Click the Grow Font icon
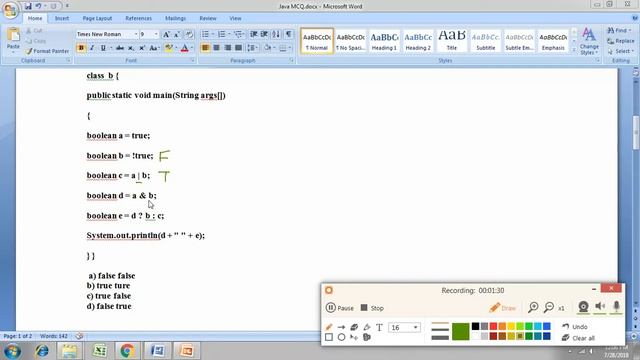The height and width of the screenshot is (360, 640). [166, 34]
